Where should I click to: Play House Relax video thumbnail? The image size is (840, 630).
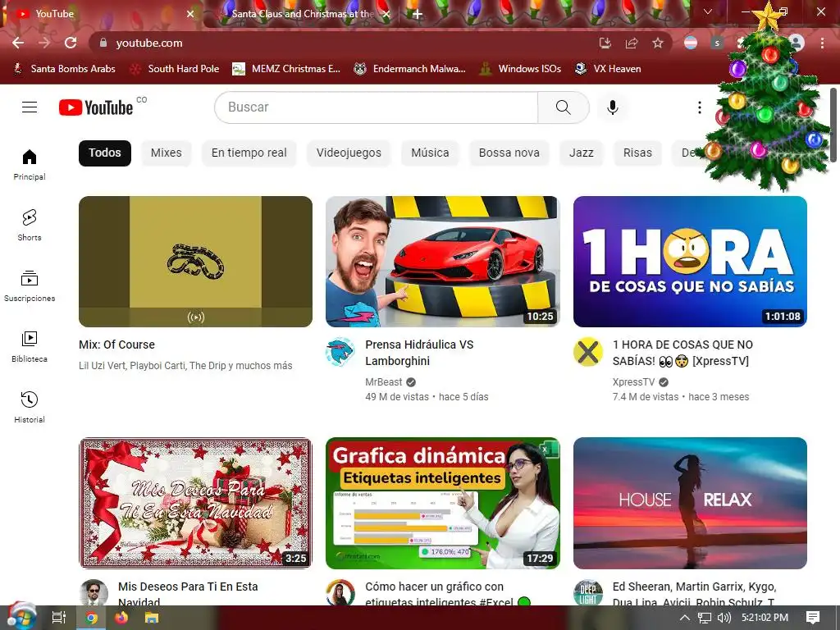click(x=690, y=503)
